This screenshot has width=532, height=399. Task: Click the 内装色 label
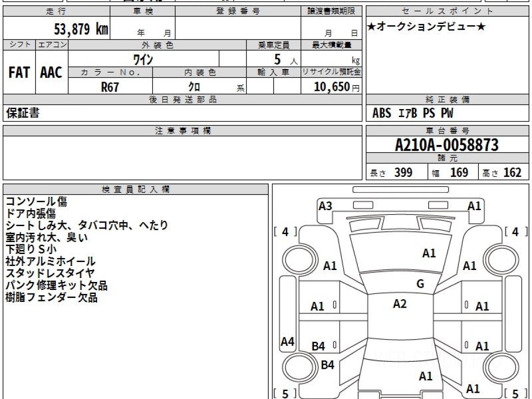pos(199,72)
